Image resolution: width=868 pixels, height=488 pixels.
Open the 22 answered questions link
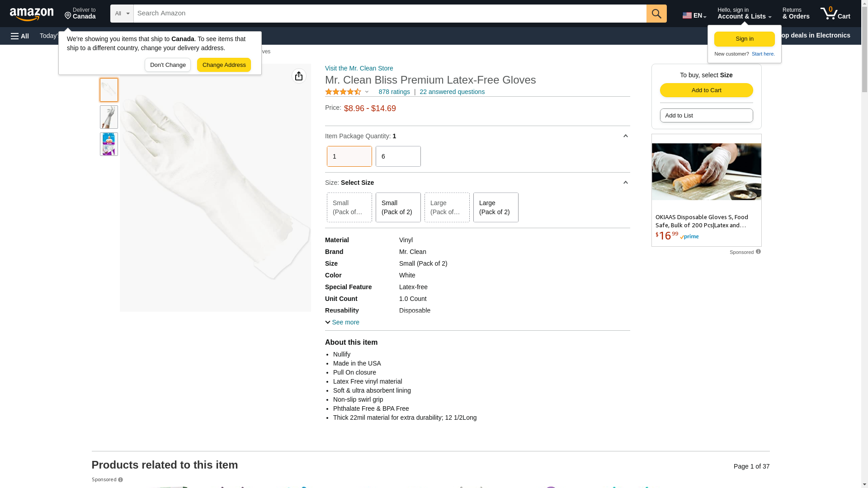tap(452, 92)
